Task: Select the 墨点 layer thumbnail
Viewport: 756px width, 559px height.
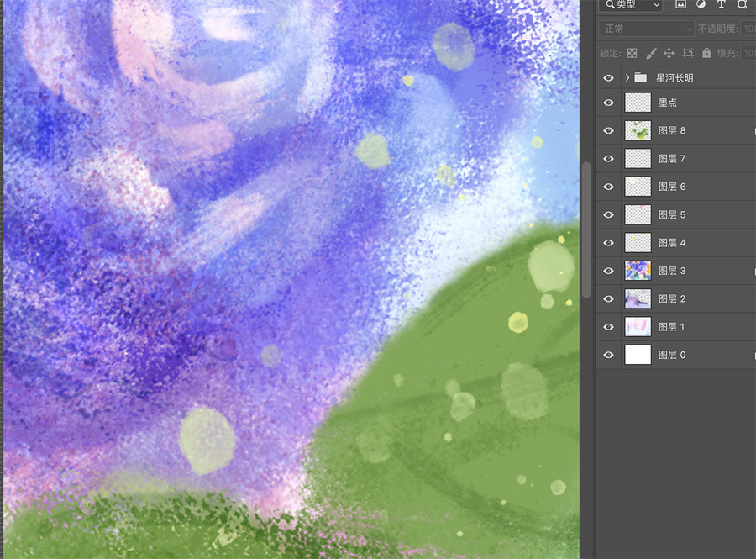Action: pyautogui.click(x=638, y=103)
